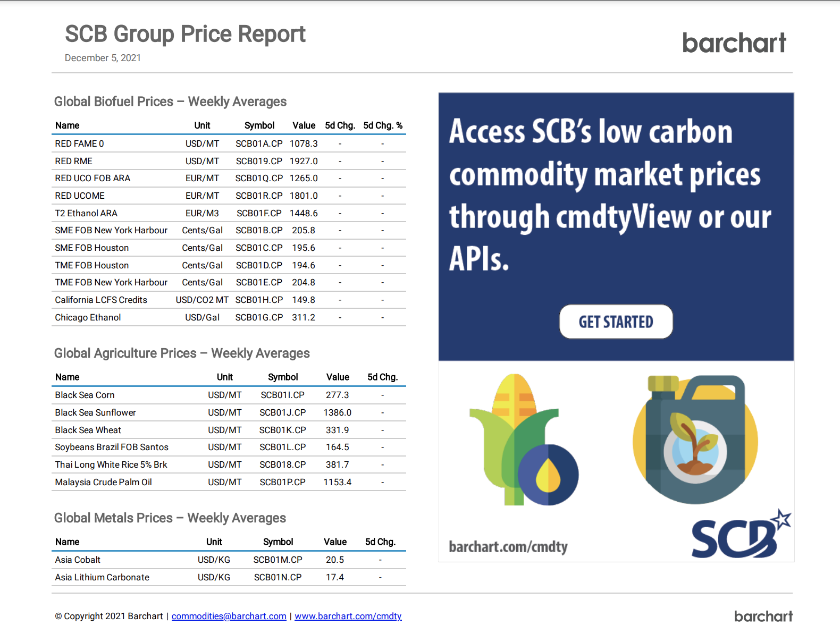Click the biofuel canister icon

pyautogui.click(x=695, y=439)
